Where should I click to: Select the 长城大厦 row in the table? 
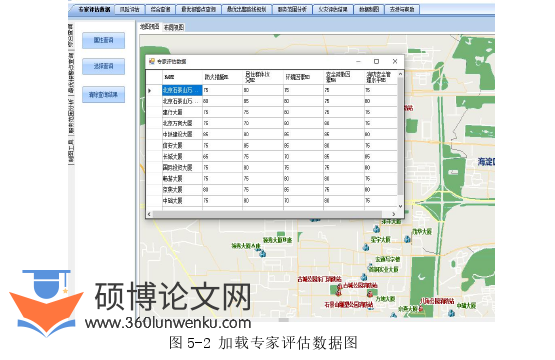point(273,156)
